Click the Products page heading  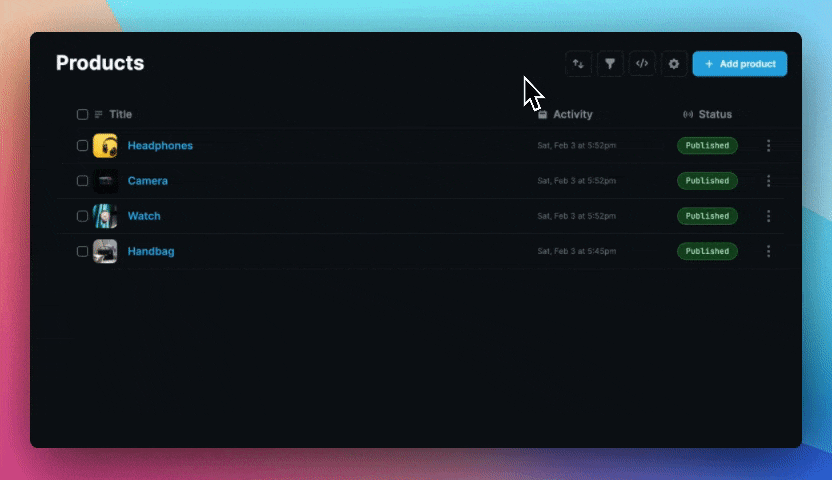coord(100,63)
